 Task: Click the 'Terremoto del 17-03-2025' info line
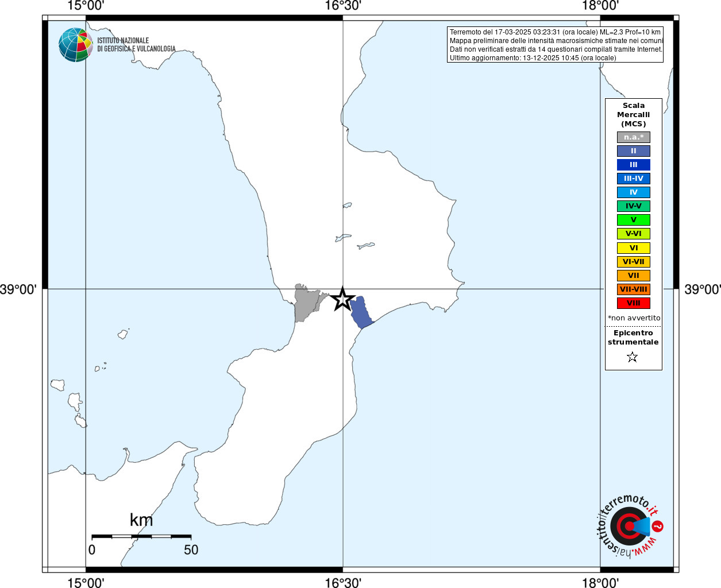tap(555, 32)
